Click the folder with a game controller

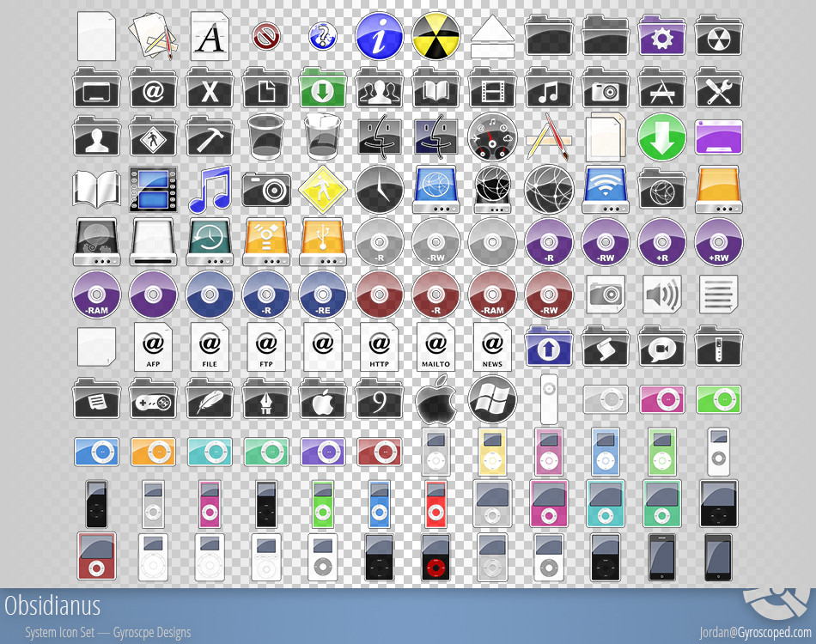tap(153, 398)
